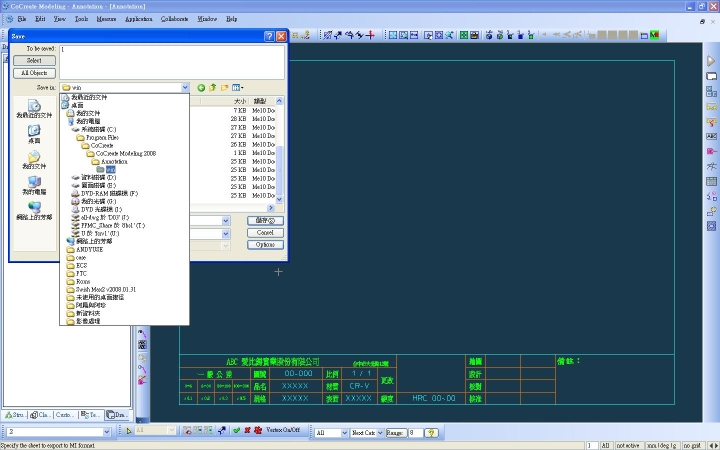Click the Up One Level folder icon
This screenshot has width=720, height=450.
[x=213, y=88]
